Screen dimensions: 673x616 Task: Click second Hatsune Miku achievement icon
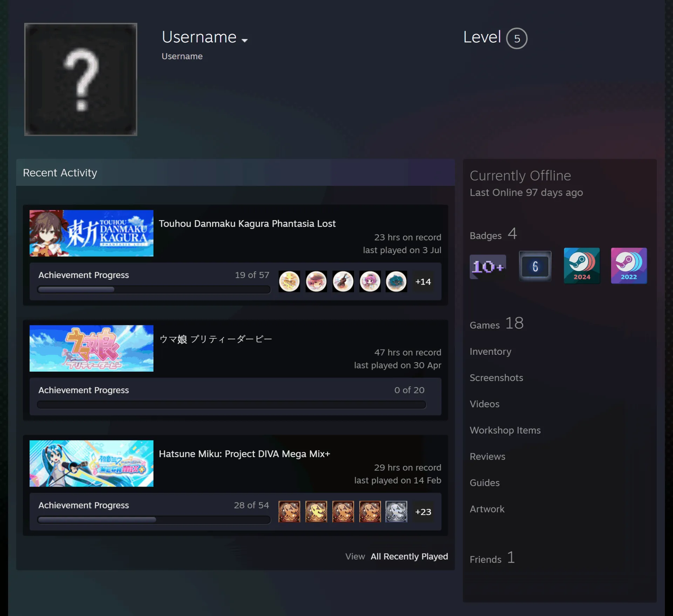[x=316, y=512]
